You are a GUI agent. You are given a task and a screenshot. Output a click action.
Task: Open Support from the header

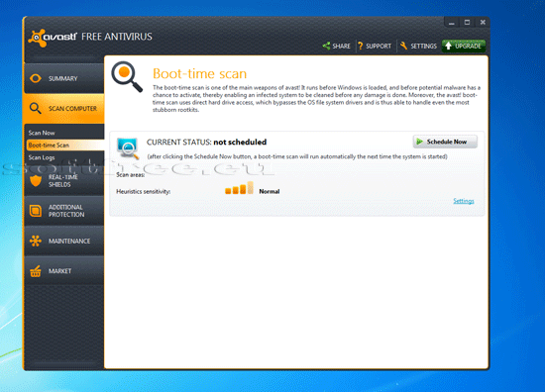[x=375, y=46]
